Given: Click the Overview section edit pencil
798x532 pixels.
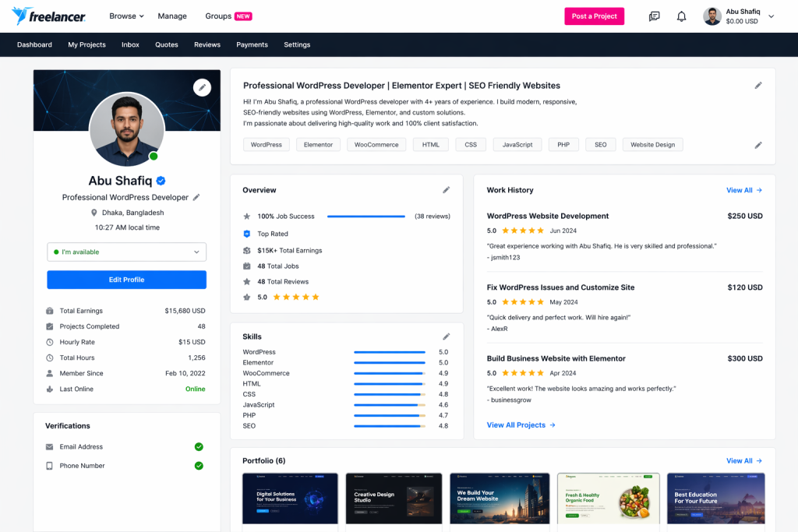Looking at the screenshot, I should 447,190.
